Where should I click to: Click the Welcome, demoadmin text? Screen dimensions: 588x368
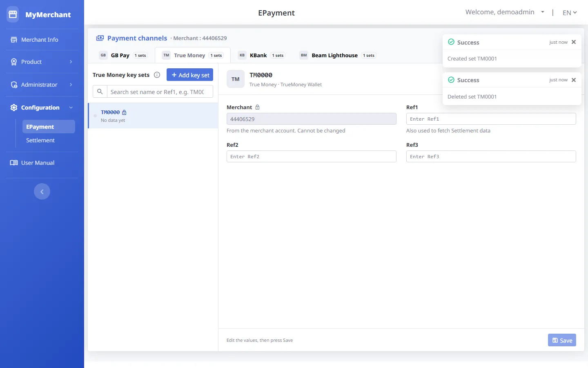[500, 12]
